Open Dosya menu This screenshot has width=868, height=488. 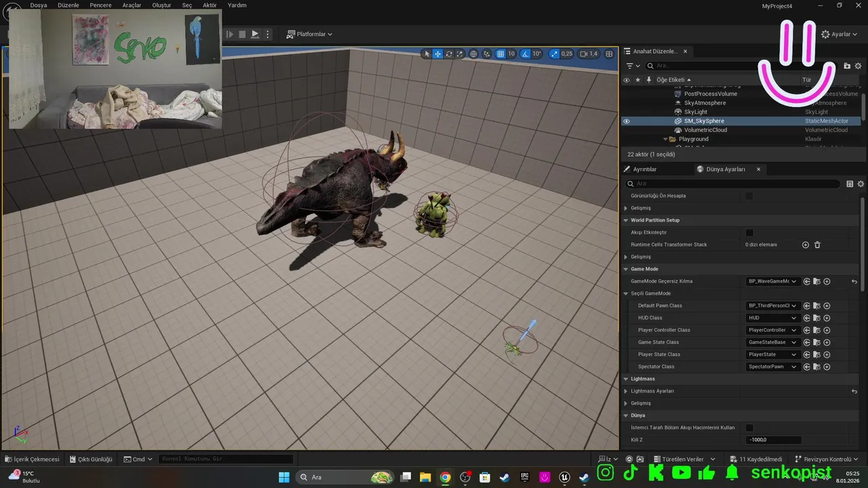click(39, 5)
